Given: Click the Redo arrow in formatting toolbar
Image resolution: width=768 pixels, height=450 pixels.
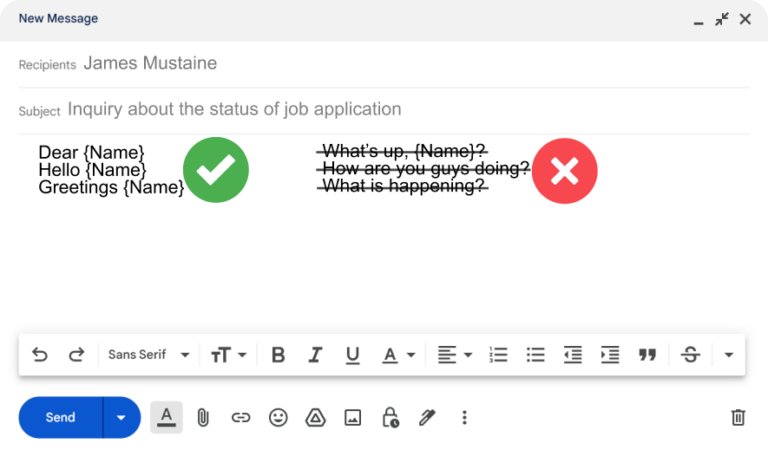Looking at the screenshot, I should pos(76,355).
